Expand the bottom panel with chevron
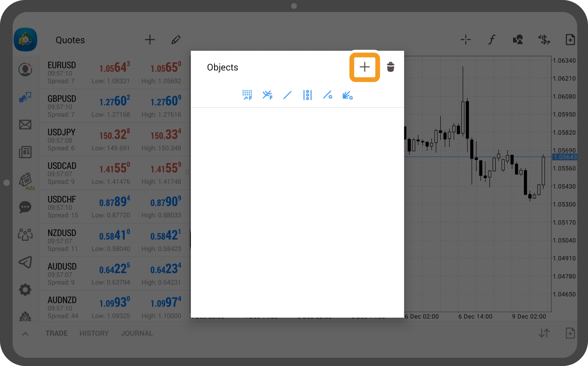588x366 pixels. [25, 333]
